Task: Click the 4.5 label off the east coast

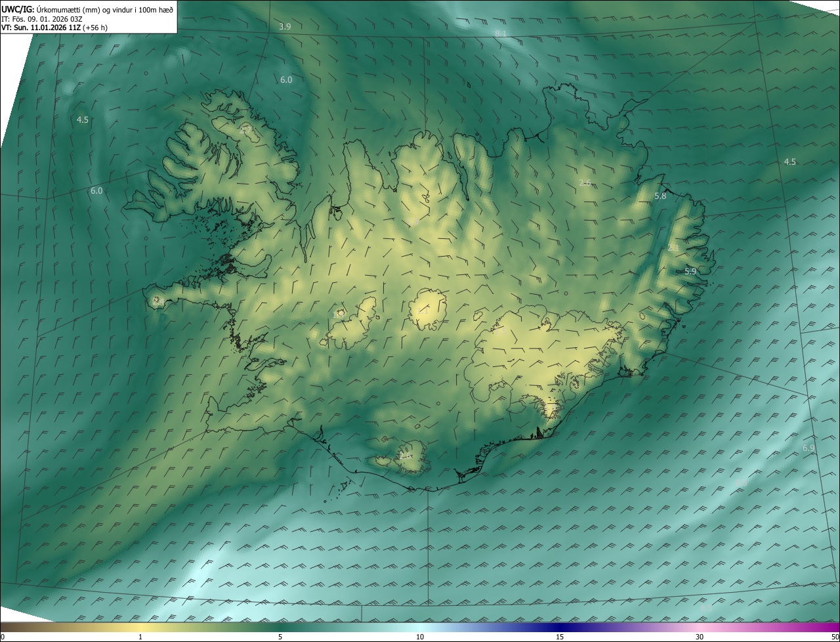Action: [790, 161]
